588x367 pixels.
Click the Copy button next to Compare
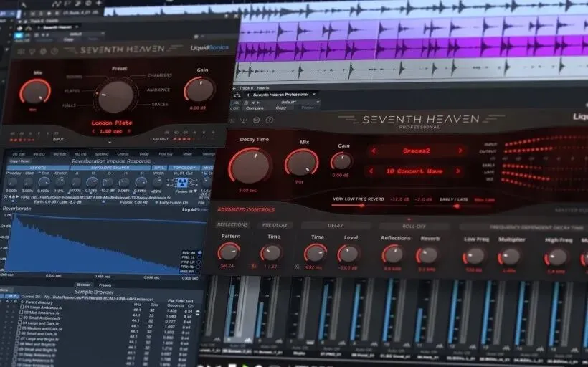pos(281,108)
